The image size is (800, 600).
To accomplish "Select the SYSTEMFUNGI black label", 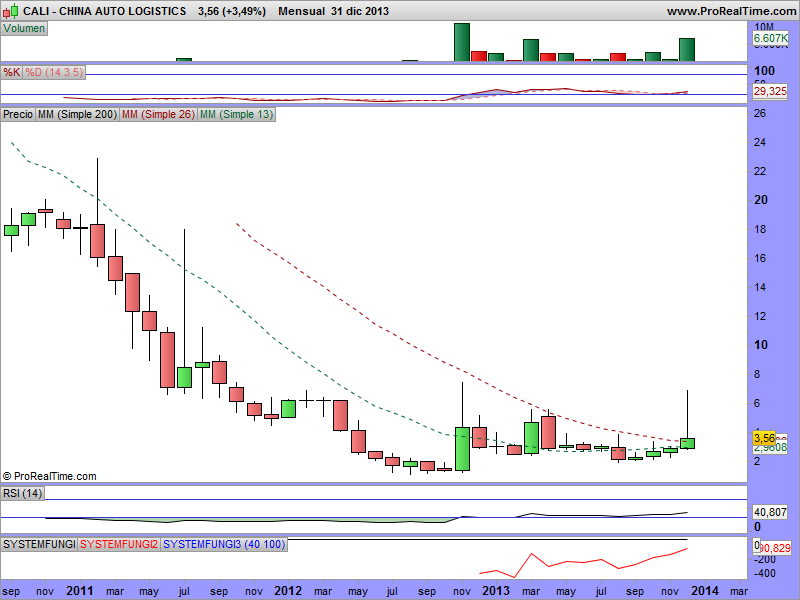I will coord(39,544).
